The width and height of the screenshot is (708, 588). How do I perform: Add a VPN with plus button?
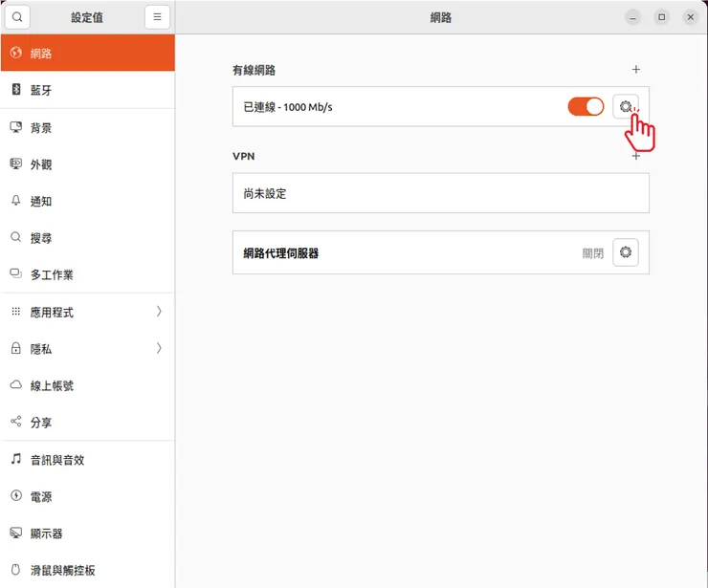tap(635, 156)
